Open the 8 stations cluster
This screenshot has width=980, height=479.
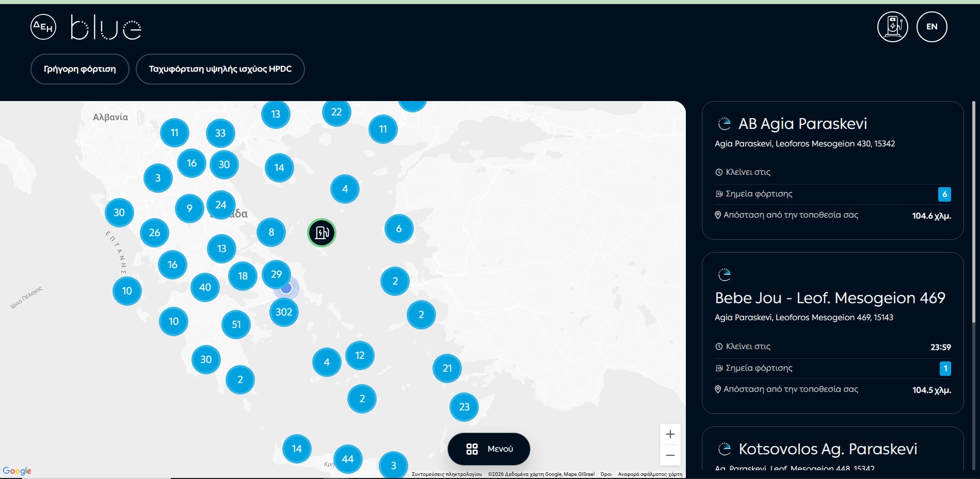point(271,232)
